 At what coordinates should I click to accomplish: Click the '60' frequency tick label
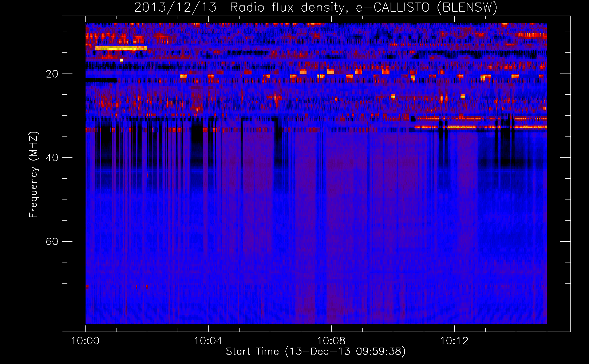tap(52, 241)
